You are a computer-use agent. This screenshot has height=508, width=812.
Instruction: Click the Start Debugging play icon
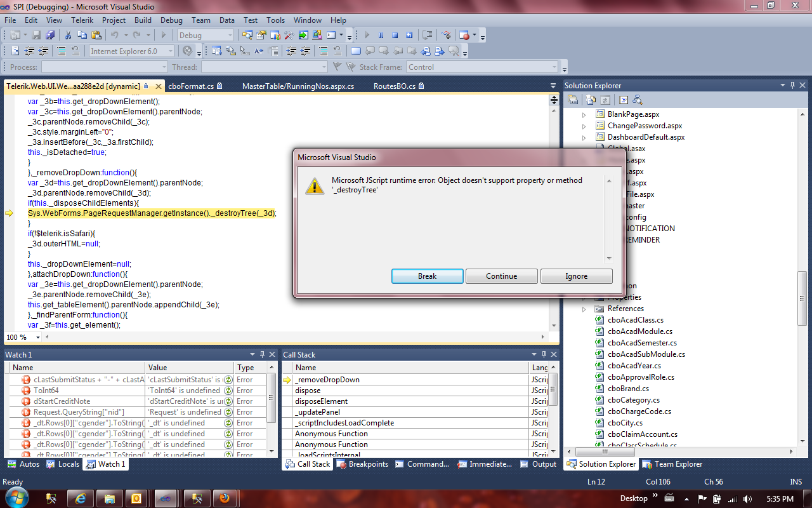pos(163,35)
